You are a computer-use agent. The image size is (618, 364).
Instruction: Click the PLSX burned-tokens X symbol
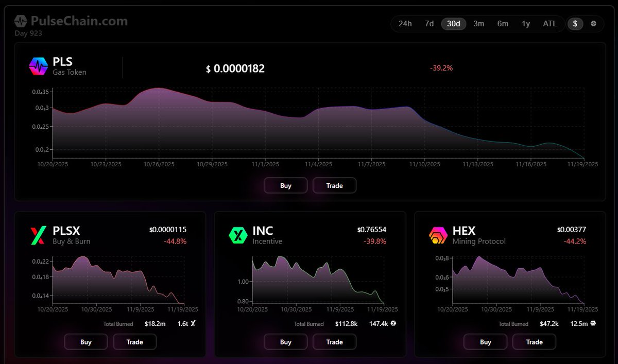point(193,324)
